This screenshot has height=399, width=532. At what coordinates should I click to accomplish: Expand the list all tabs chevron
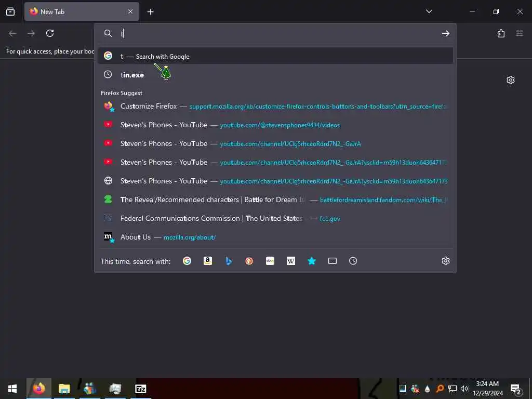pos(429,11)
